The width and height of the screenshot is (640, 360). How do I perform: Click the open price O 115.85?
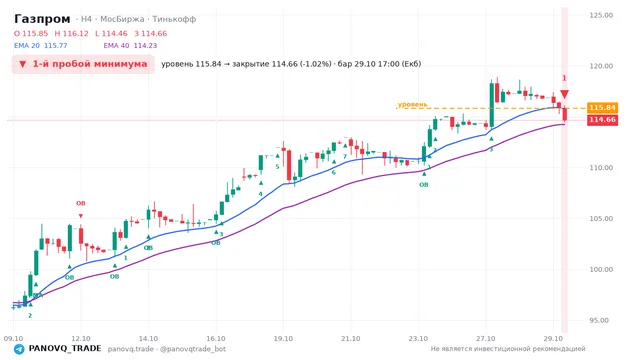point(31,33)
